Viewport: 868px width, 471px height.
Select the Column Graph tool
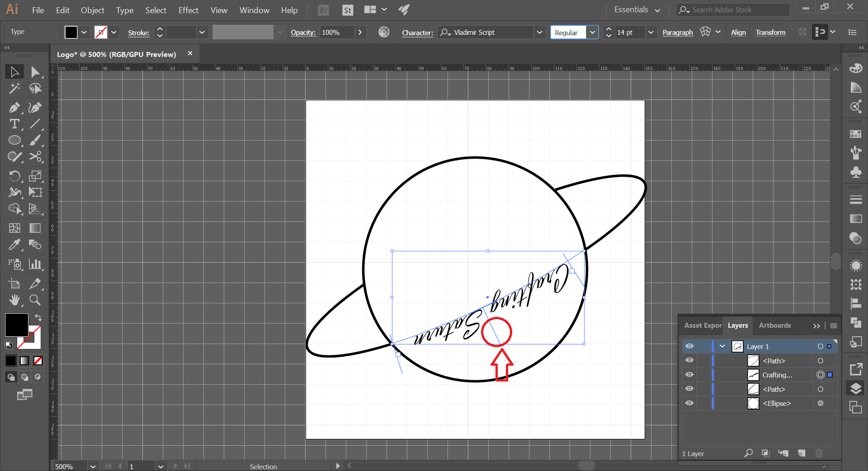click(x=35, y=264)
